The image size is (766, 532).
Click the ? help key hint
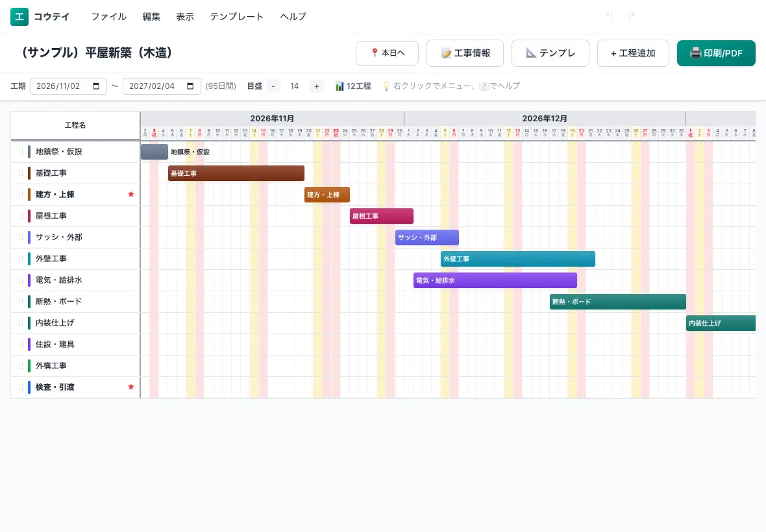pos(484,86)
